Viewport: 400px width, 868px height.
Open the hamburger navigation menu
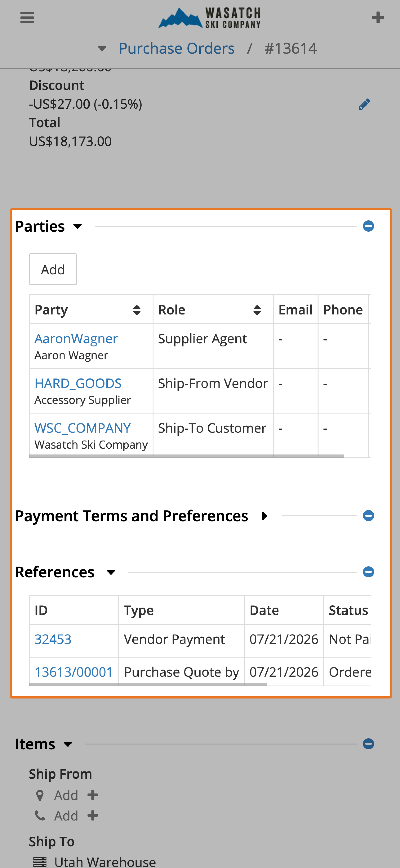(x=27, y=18)
